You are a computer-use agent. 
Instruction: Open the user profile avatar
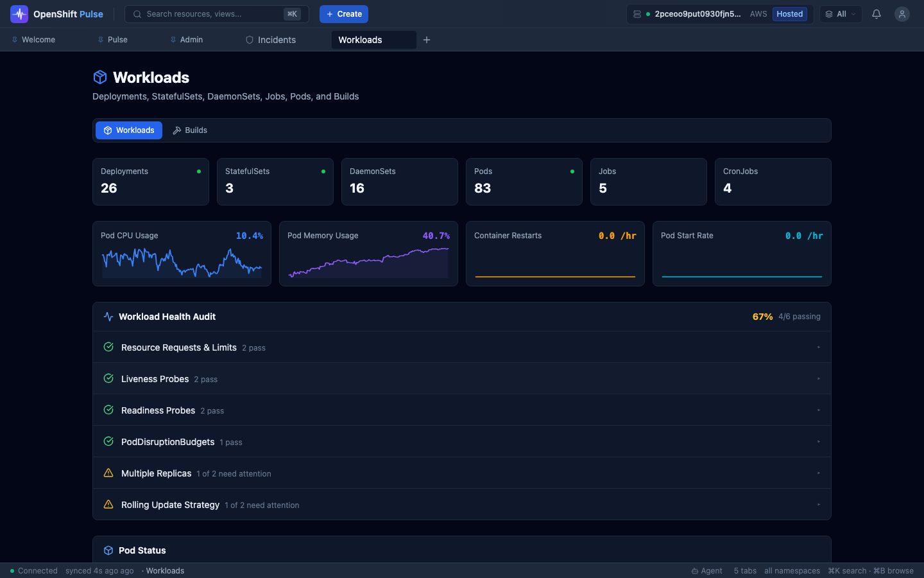click(902, 14)
